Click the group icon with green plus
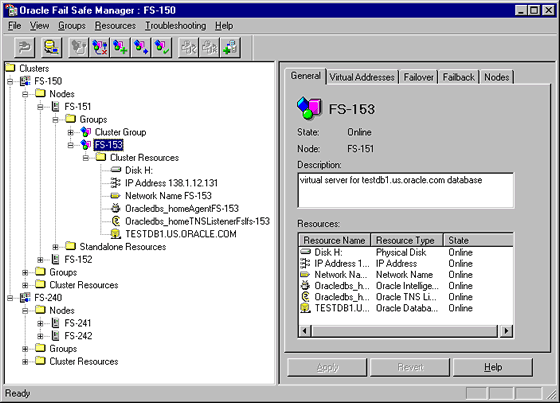 tap(120, 47)
